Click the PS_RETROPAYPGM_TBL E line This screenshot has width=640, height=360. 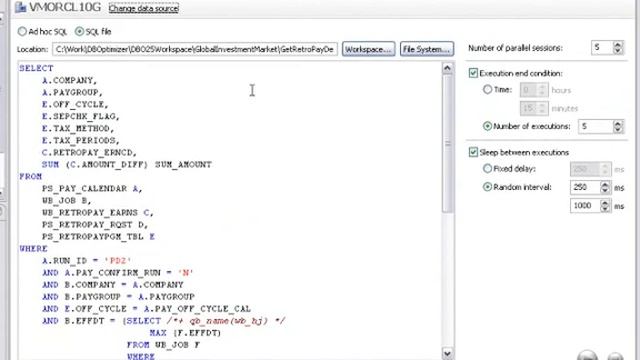click(98, 237)
